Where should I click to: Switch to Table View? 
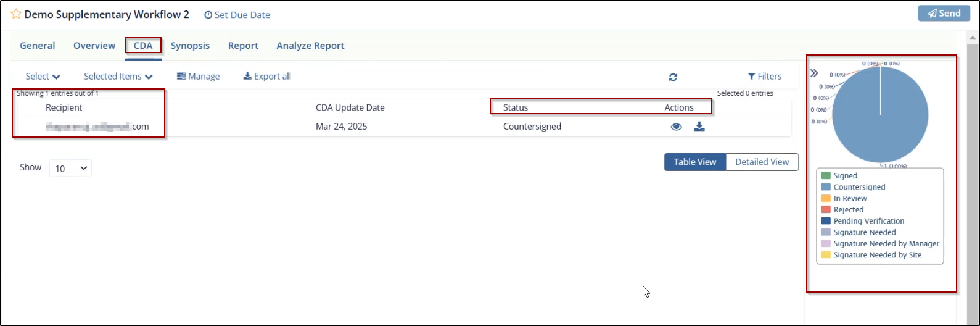coord(694,162)
